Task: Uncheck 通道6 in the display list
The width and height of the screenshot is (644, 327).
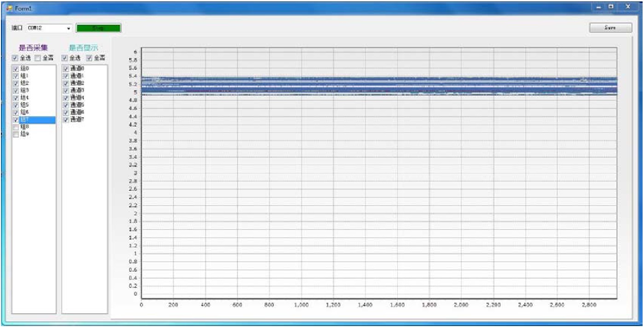Action: (x=66, y=113)
